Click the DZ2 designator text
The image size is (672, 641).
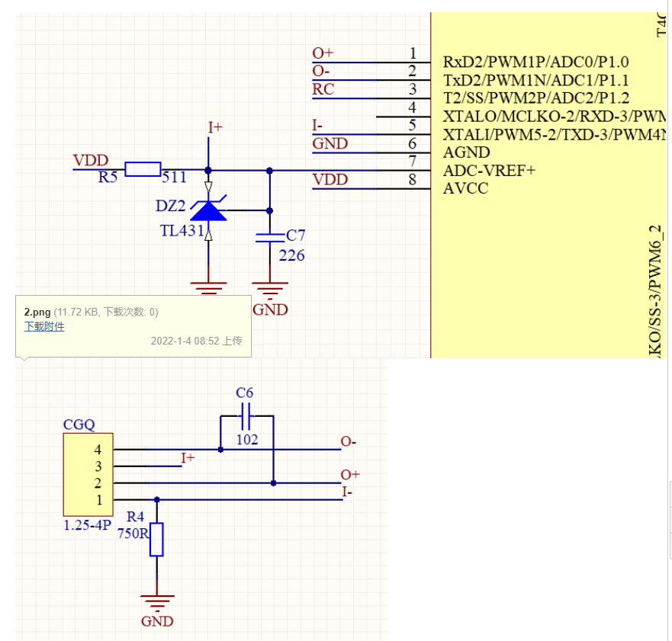click(x=171, y=206)
